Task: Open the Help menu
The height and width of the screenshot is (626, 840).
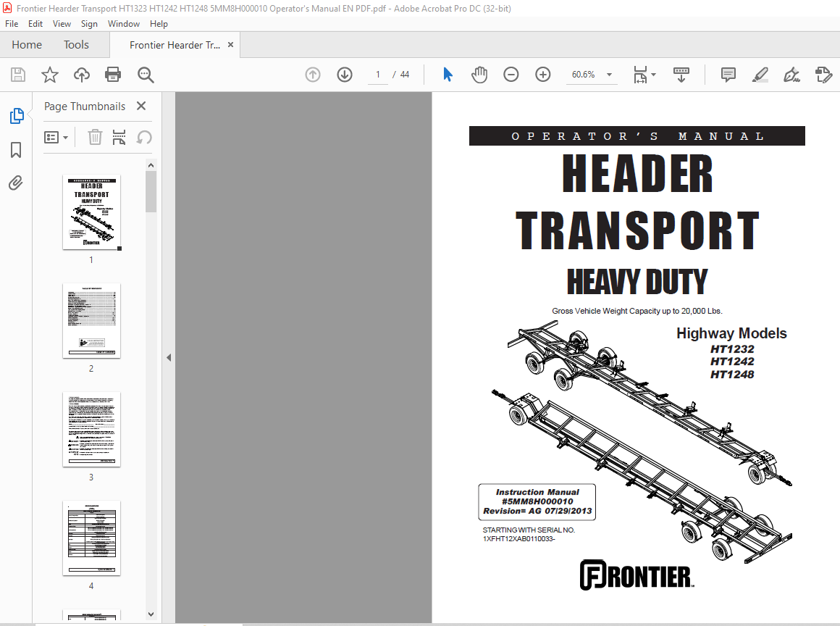Action: pos(159,24)
